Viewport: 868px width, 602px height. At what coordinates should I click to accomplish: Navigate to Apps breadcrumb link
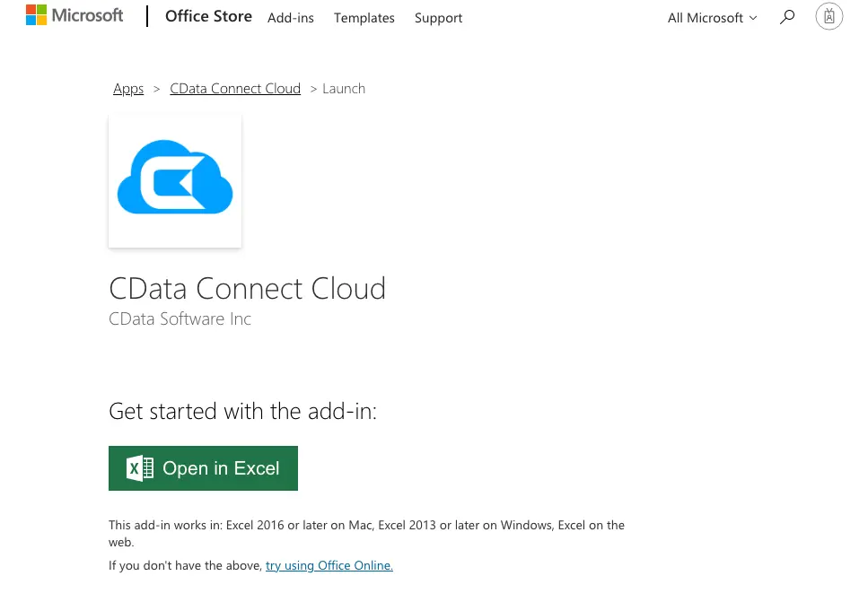tap(128, 89)
